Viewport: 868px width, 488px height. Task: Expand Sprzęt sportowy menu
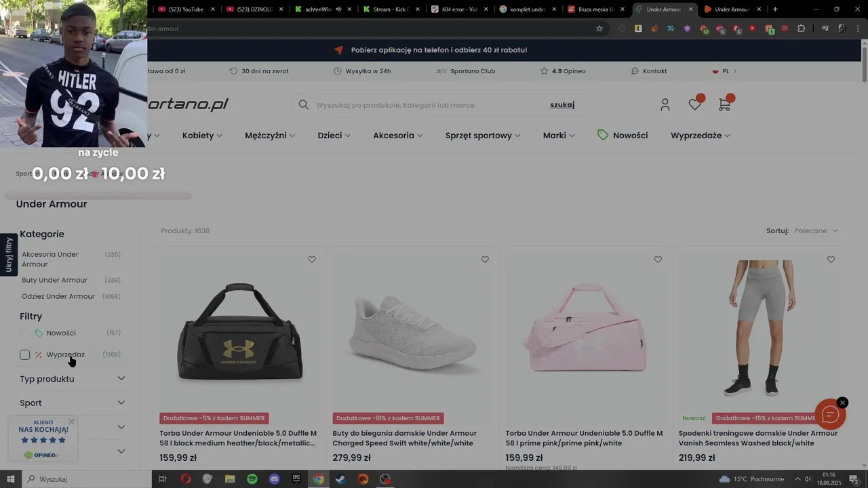(x=483, y=136)
